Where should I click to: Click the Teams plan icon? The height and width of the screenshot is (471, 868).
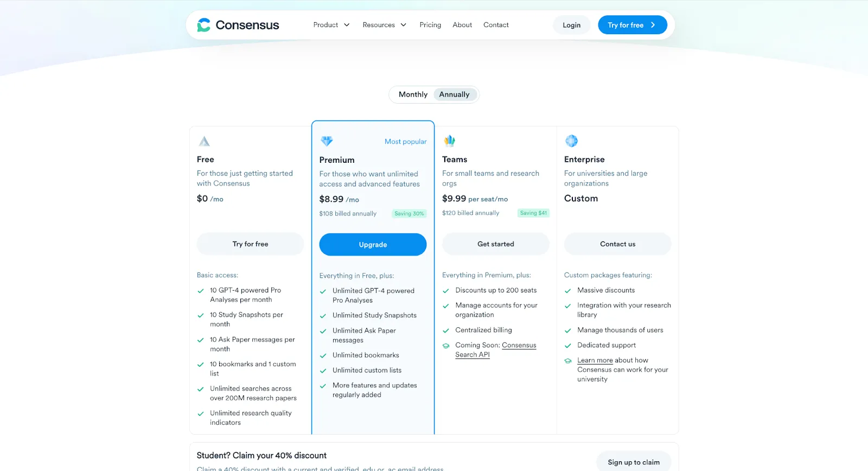[x=449, y=141]
